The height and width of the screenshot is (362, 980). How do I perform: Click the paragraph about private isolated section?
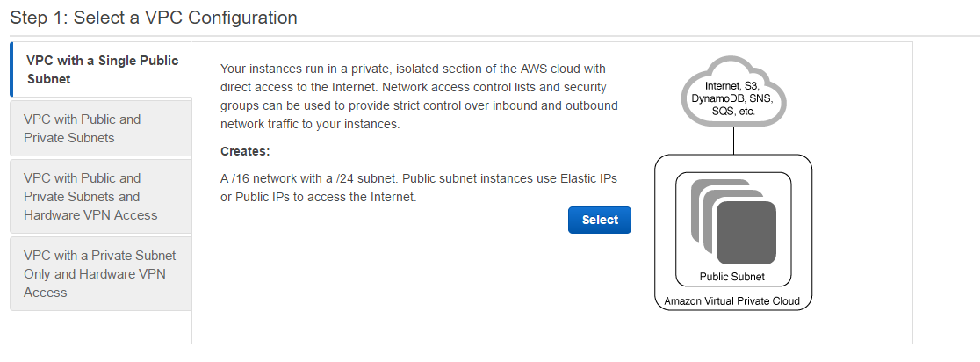[420, 96]
